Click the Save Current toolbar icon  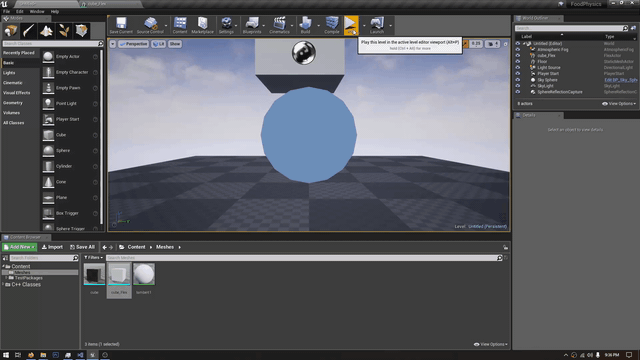click(x=121, y=25)
